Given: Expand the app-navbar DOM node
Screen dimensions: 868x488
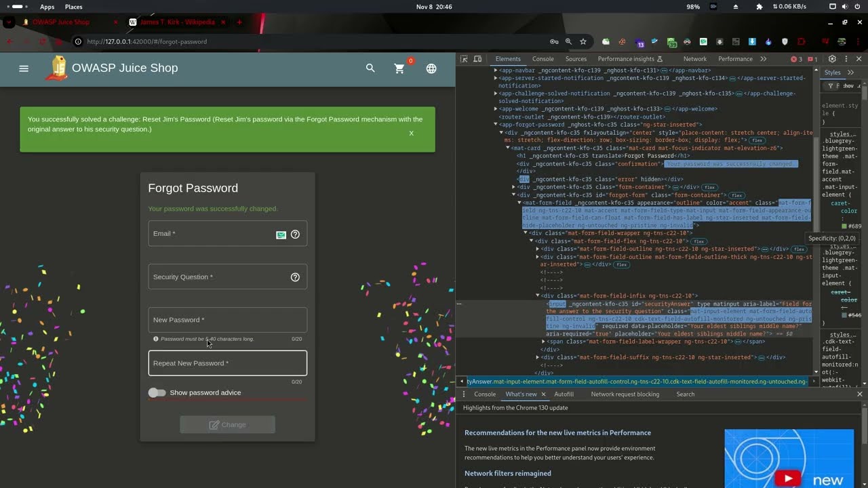Looking at the screenshot, I should point(496,70).
